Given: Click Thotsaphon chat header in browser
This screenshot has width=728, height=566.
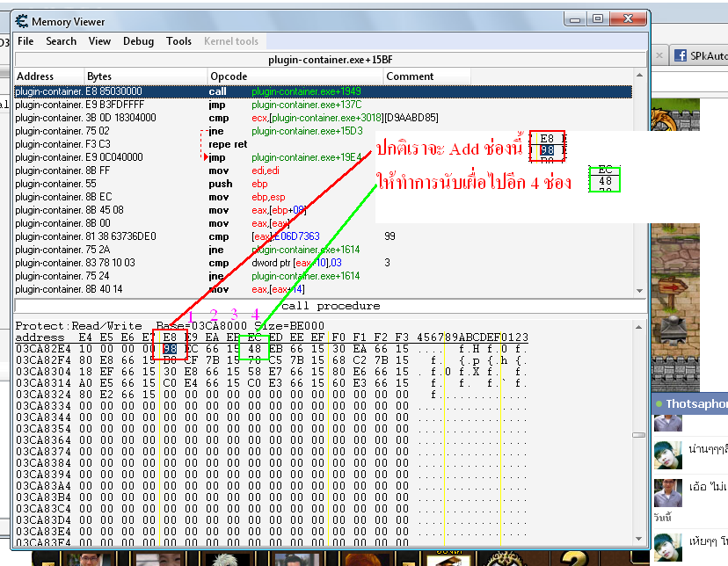Looking at the screenshot, I should (x=690, y=403).
